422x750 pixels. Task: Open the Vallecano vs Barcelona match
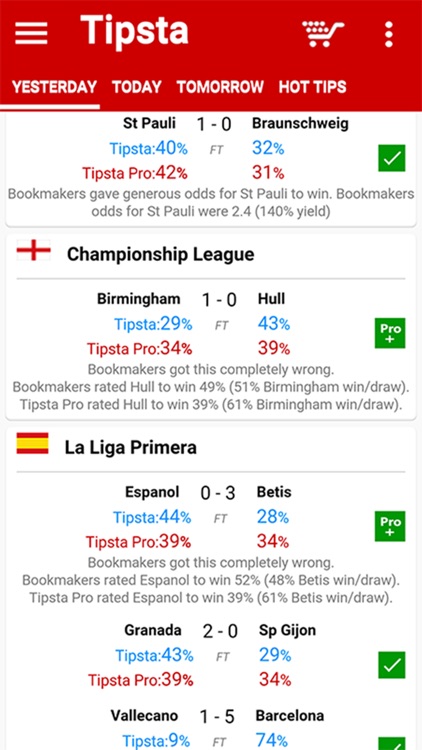217,716
